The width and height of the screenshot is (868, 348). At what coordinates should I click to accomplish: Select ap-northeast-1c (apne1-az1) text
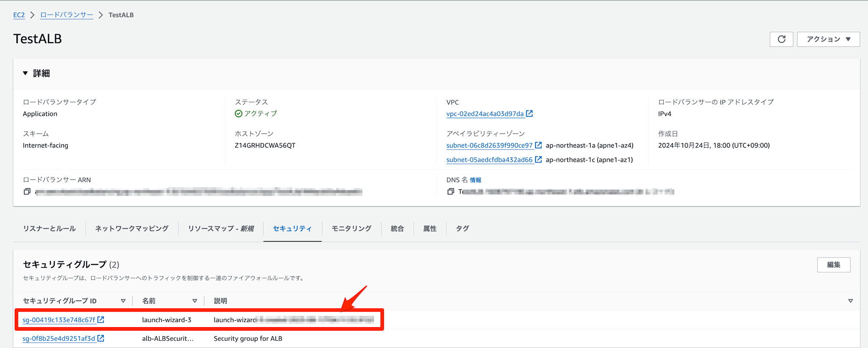click(x=589, y=160)
